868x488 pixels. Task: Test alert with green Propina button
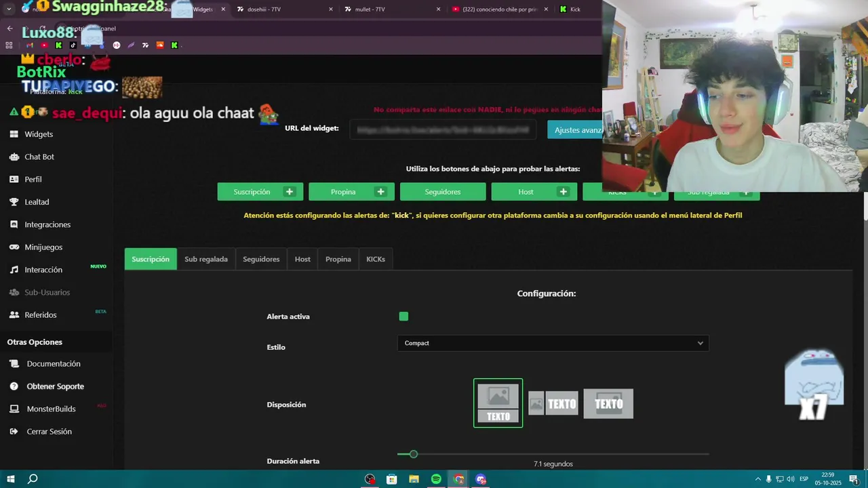(x=351, y=192)
